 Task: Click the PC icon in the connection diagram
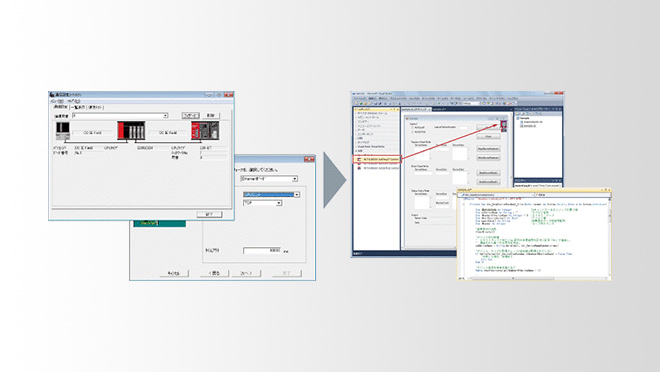[x=63, y=131]
